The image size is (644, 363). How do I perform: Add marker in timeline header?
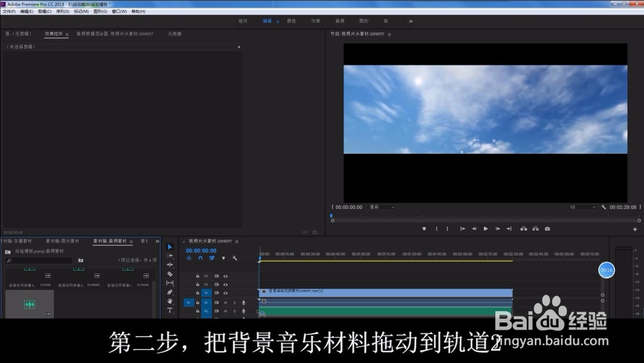223,258
